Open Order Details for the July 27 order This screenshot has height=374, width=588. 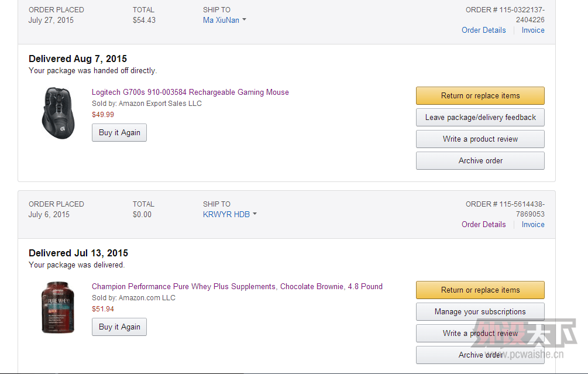483,30
